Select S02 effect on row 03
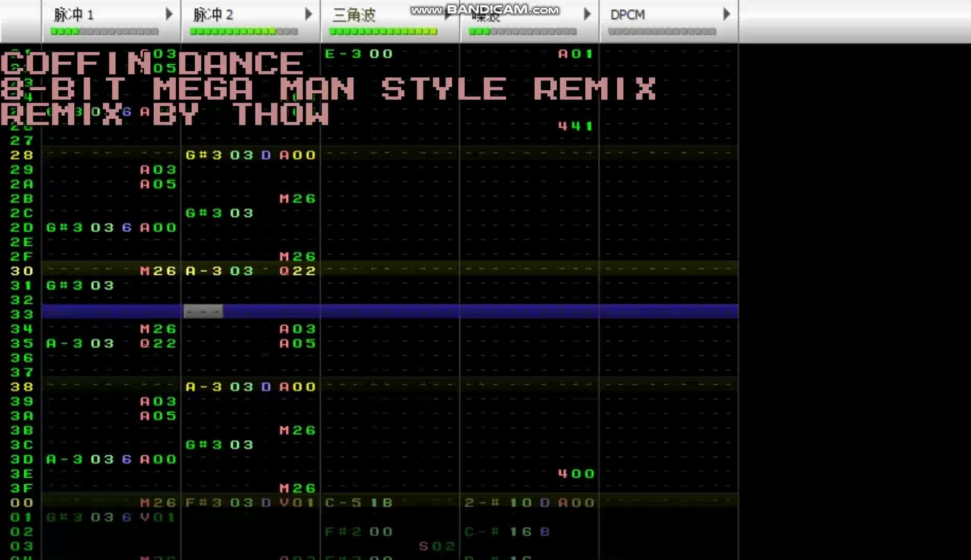This screenshot has width=971, height=560. (x=437, y=547)
